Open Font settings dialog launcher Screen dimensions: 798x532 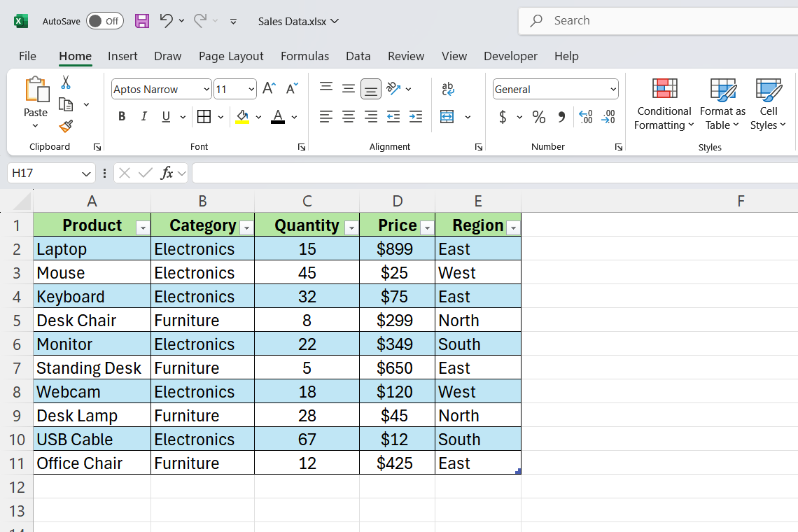point(302,147)
